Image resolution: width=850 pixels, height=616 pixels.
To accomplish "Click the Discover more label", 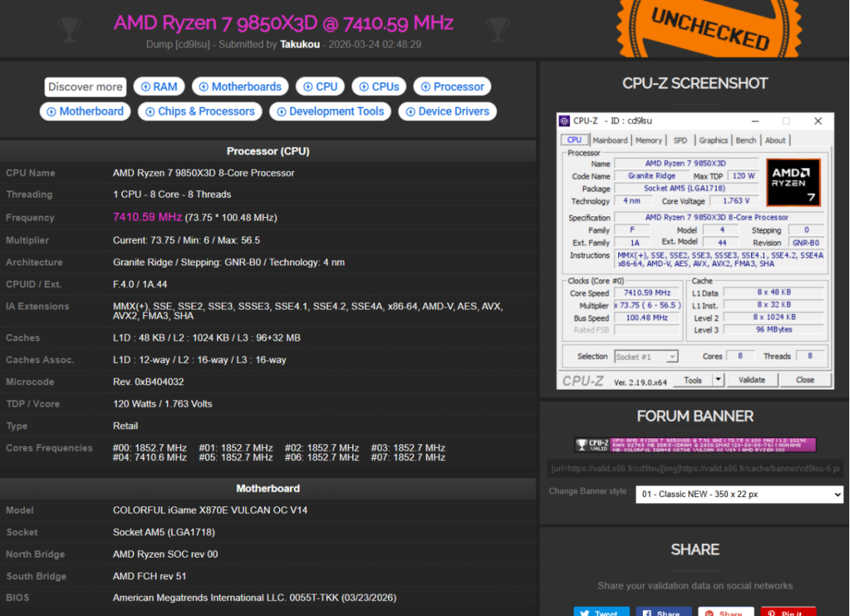I will pos(85,87).
